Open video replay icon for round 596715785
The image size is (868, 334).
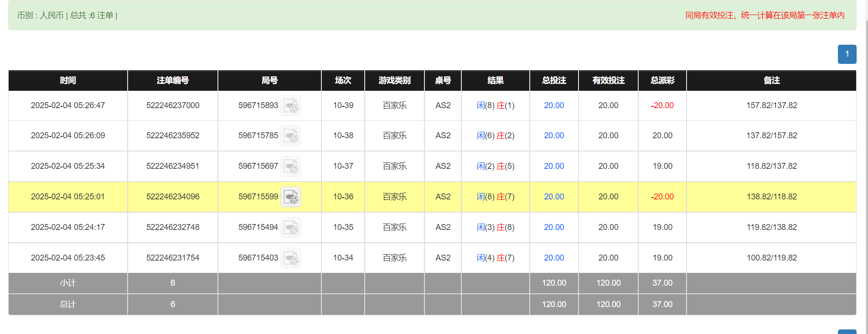(290, 136)
